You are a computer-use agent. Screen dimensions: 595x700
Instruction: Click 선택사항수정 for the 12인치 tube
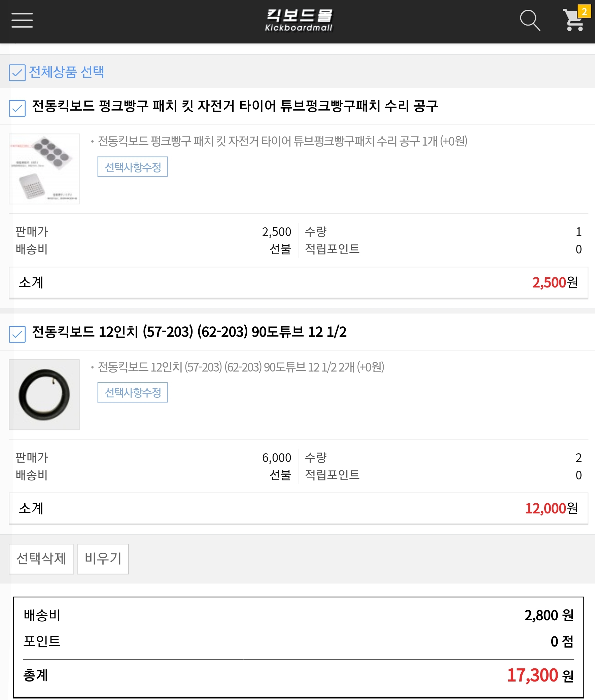pos(133,392)
